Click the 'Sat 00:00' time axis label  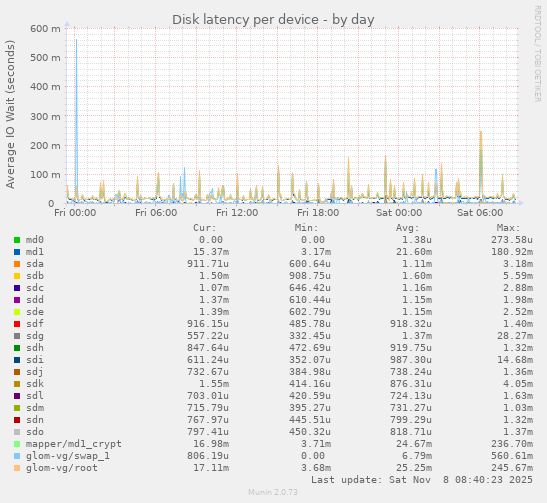pyautogui.click(x=399, y=212)
